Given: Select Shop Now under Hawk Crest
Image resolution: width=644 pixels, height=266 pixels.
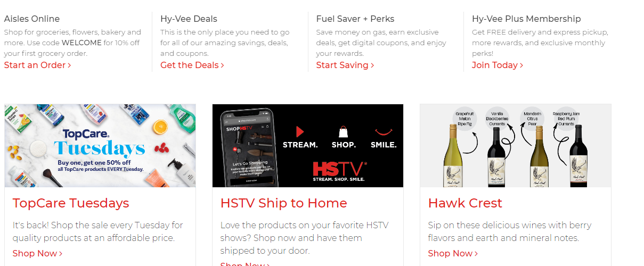Looking at the screenshot, I should tap(453, 253).
